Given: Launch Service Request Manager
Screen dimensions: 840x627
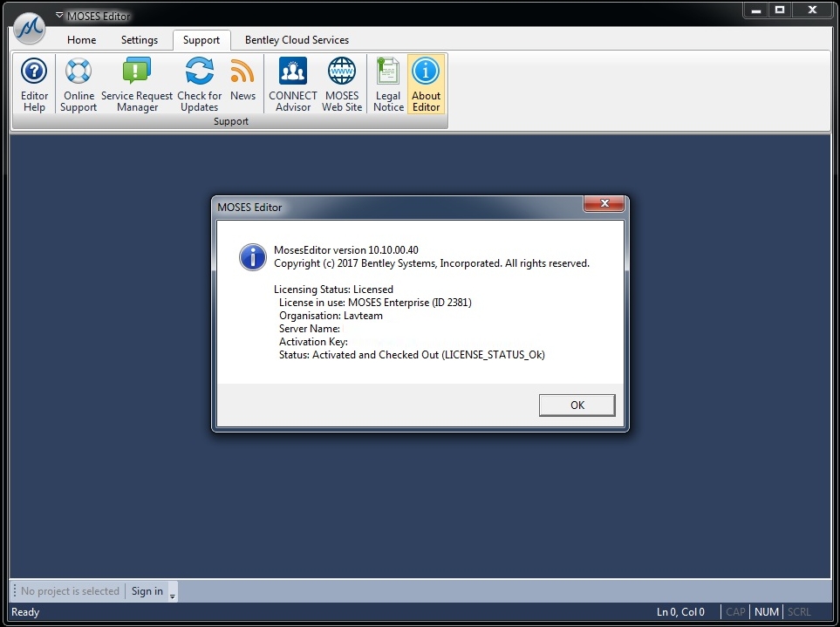Looking at the screenshot, I should 137,85.
